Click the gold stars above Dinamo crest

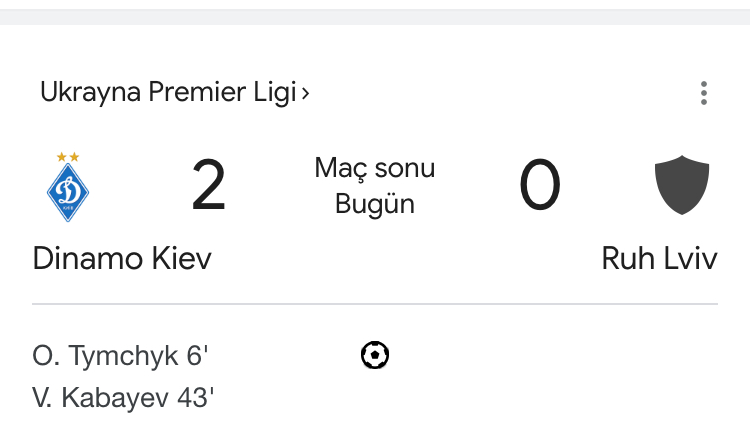click(68, 157)
